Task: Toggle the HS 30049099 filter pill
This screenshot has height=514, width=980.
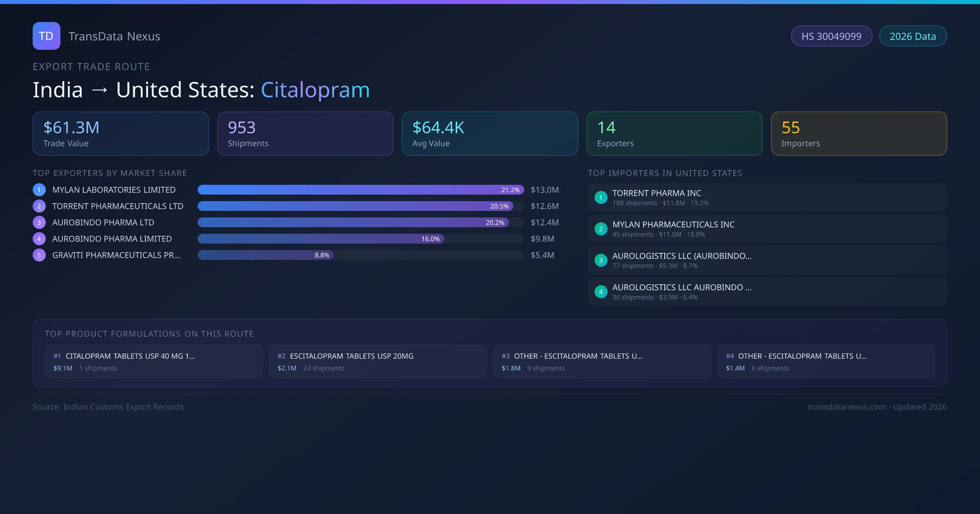Action: [x=831, y=36]
